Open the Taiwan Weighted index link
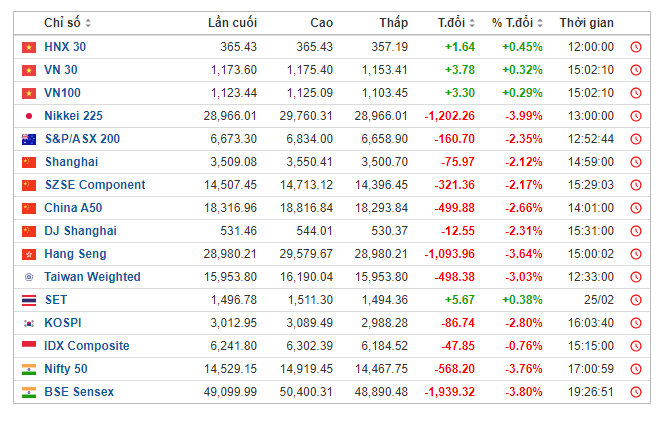This screenshot has height=421, width=661. [92, 277]
